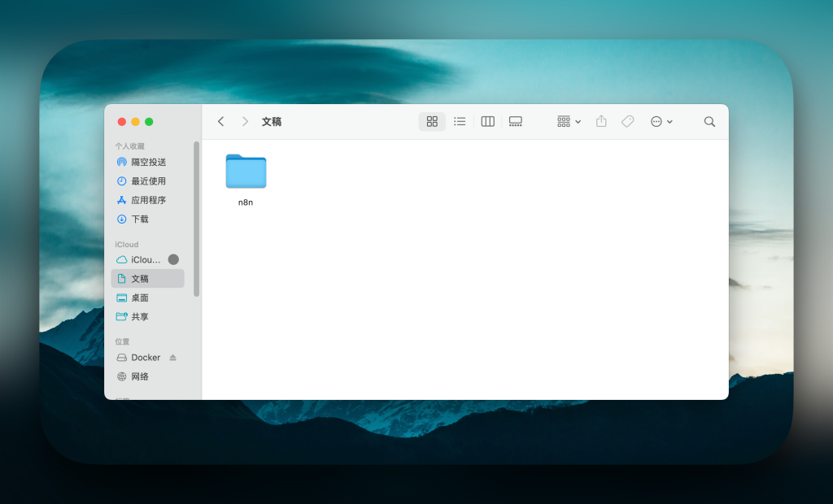Screen dimensions: 833x504
Task: Close the Finder window
Action: pos(122,122)
